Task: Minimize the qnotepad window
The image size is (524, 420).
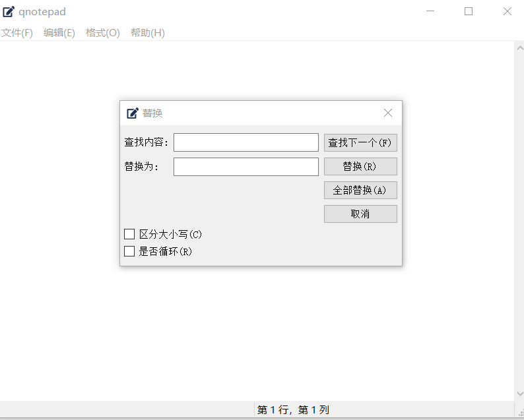Action: [430, 11]
